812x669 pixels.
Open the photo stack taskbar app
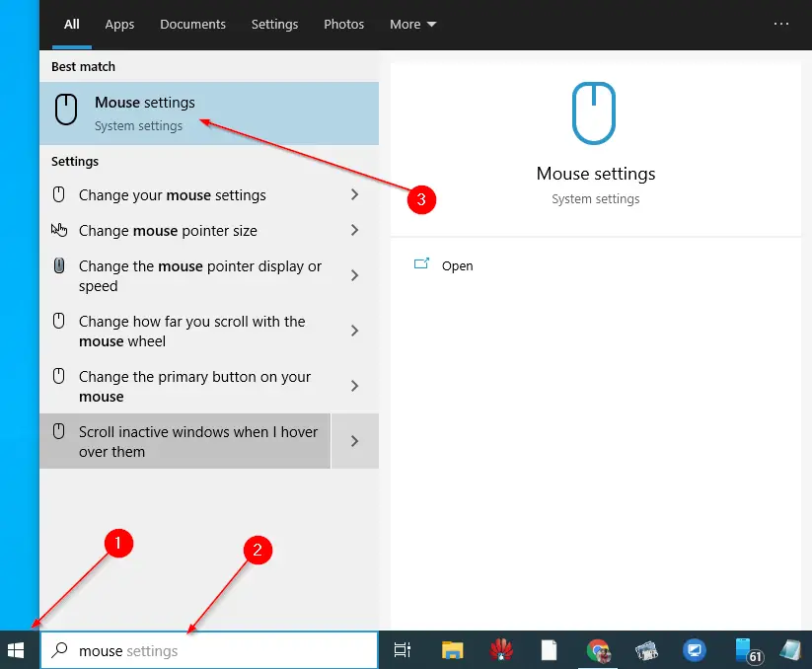click(x=646, y=650)
